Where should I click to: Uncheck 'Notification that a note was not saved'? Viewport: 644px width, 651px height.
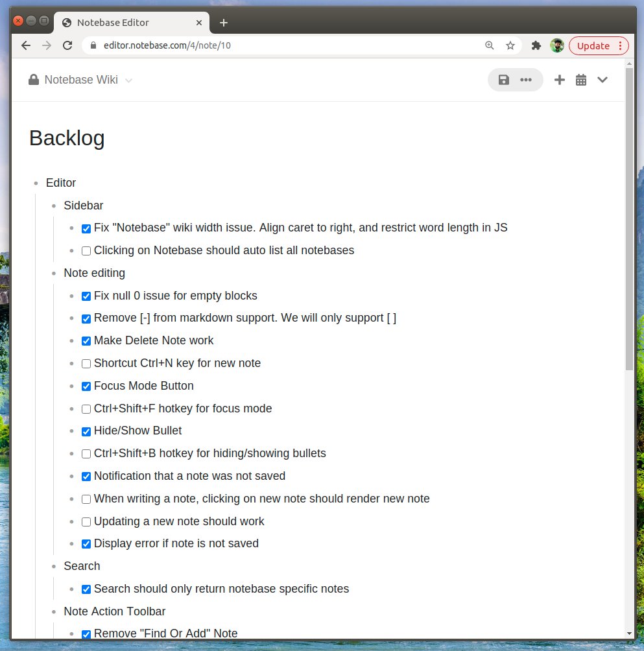(x=86, y=477)
